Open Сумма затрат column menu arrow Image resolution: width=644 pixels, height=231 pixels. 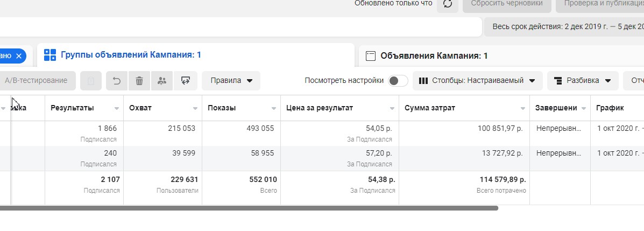pos(522,108)
